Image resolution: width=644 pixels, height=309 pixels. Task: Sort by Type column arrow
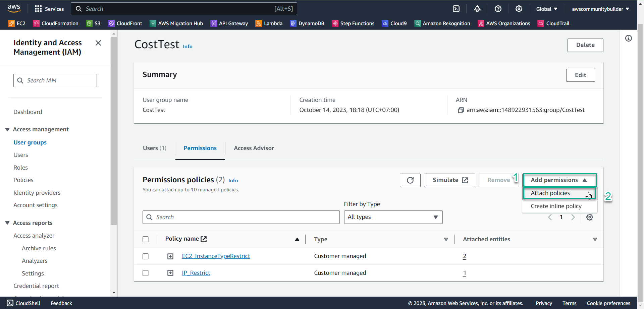pyautogui.click(x=446, y=239)
